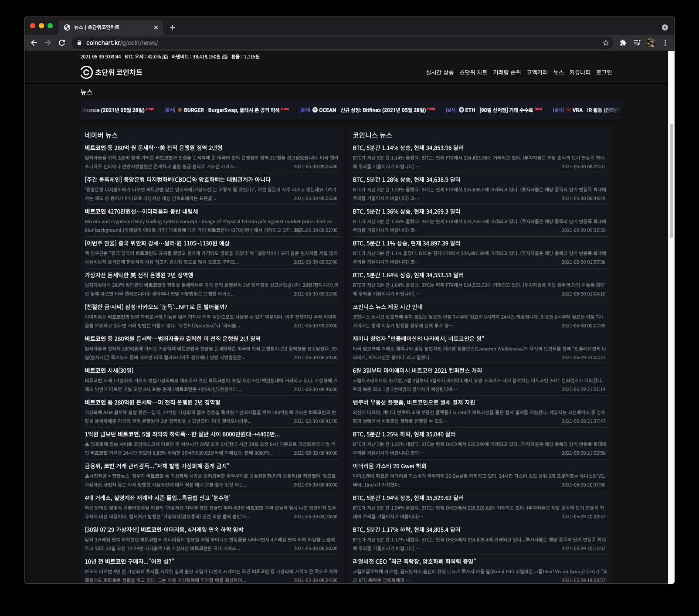Screen dimensions: 699x616
Task: Open the Bithumb BTC price chart icon
Action: pos(225,57)
